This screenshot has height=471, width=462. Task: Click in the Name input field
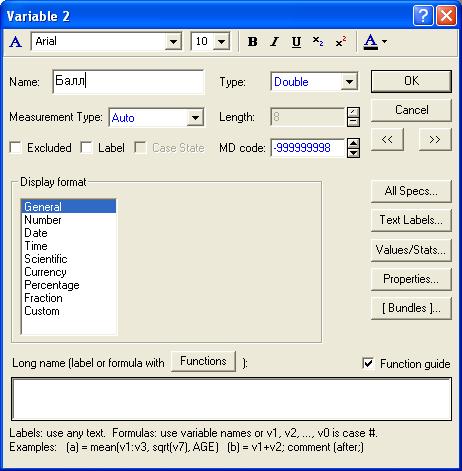[128, 81]
